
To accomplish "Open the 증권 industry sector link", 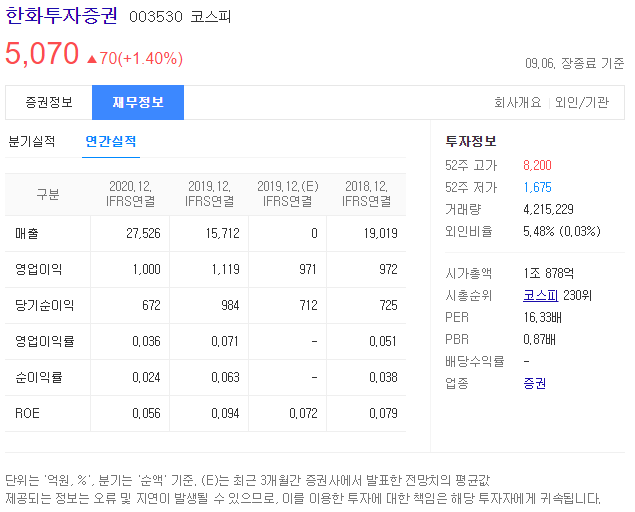I will tap(535, 383).
